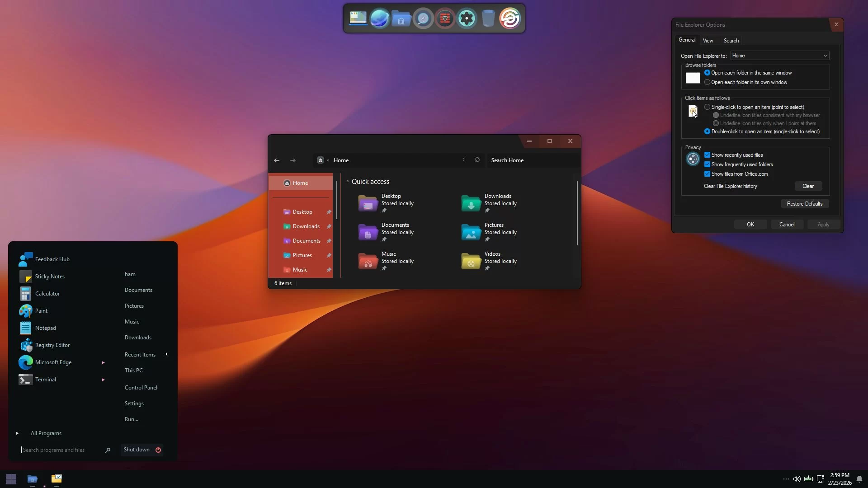Switch to the Search tab
This screenshot has height=488, width=868.
(731, 41)
